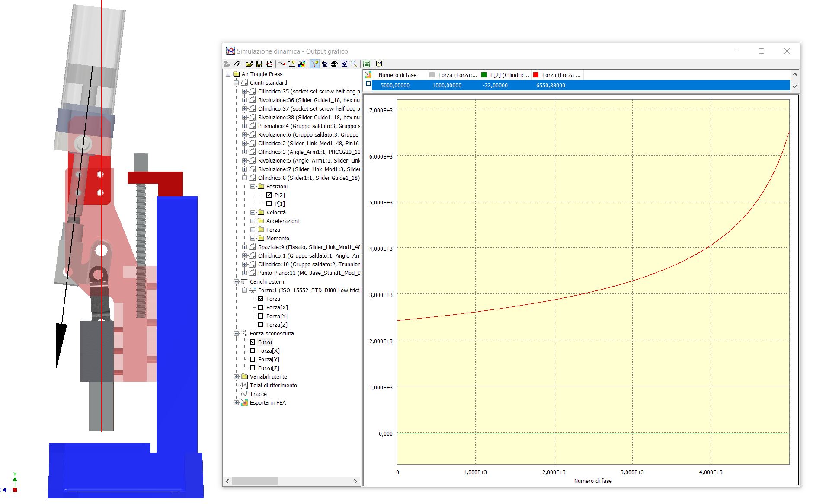This screenshot has height=504, width=813.
Task: Click the new curve page icon
Action: (269, 64)
